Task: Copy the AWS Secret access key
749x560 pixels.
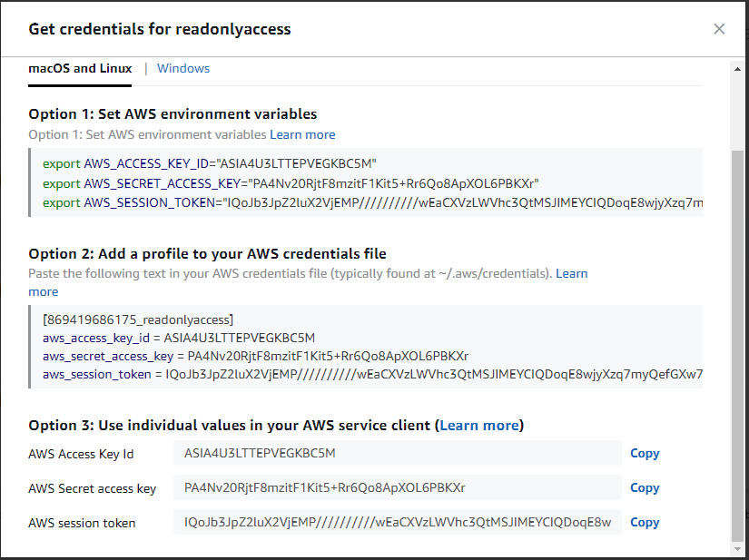Action: click(x=645, y=487)
